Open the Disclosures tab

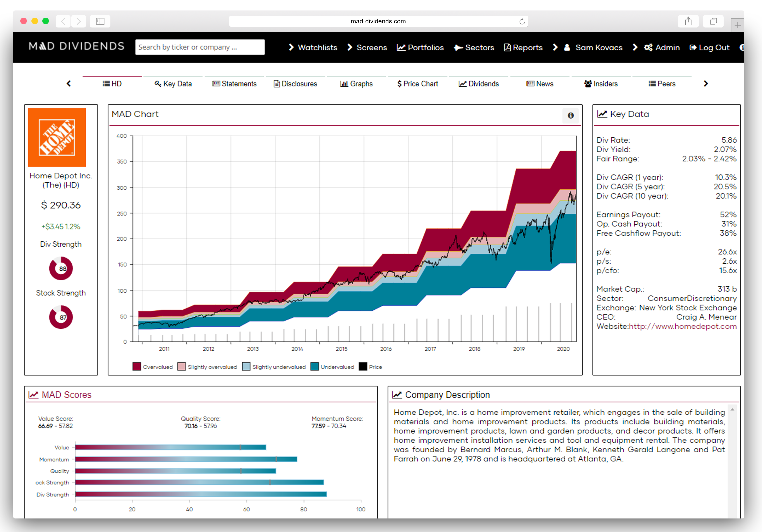tap(295, 84)
